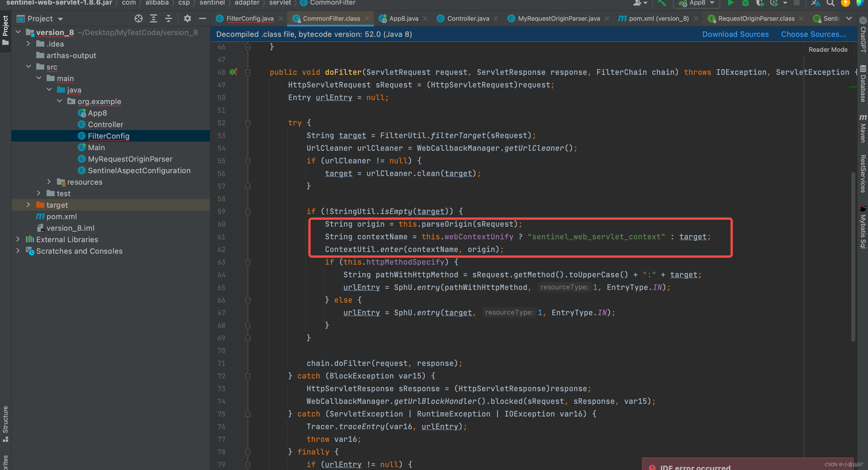Click the Choose Sources button

coord(813,34)
